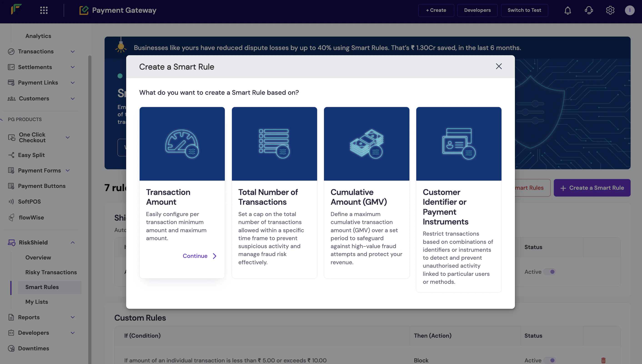
Task: Open Risky Transactions in the sidebar
Action: coord(51,272)
